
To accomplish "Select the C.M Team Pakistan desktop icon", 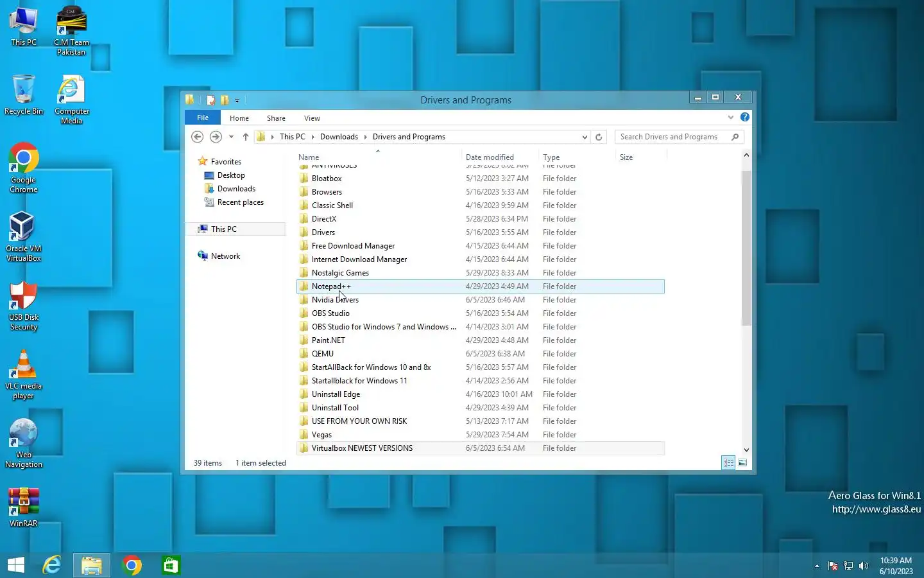I will pos(71,30).
